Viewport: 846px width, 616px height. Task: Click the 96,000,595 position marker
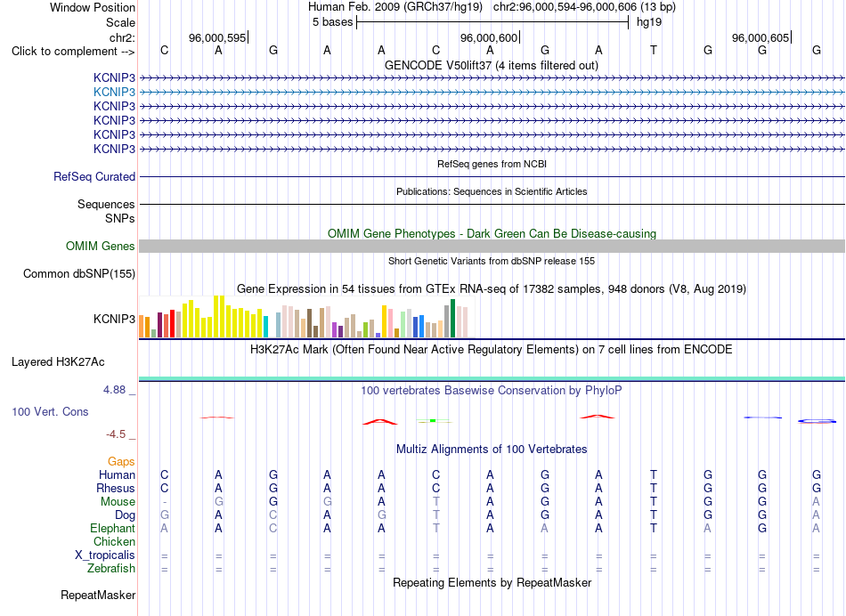217,37
